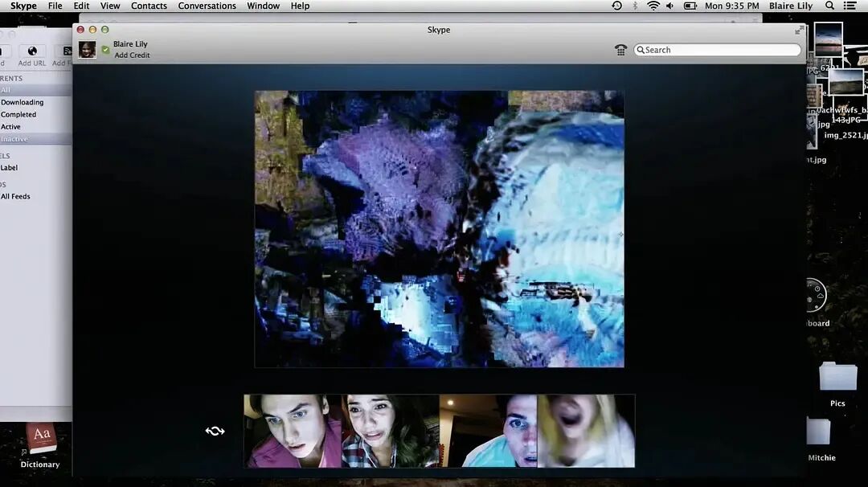Viewport: 868px width, 487px height.
Task: Click the Add Credit link
Action: point(132,55)
